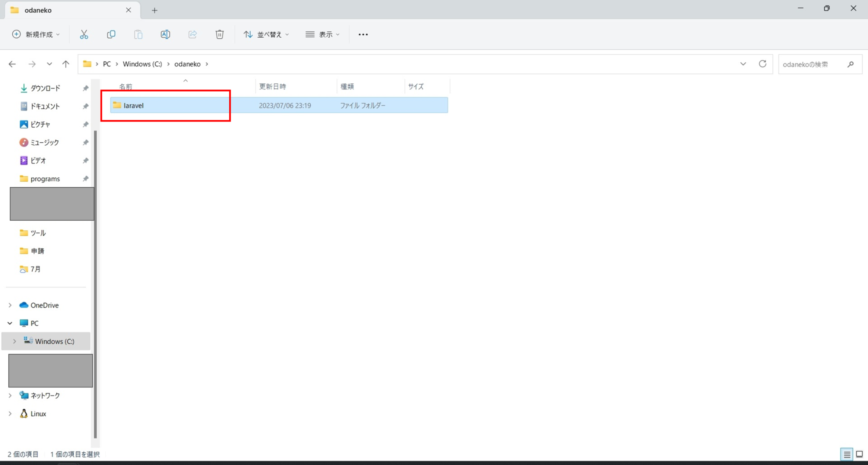Unpin programs folder from quick access
Screen dimensions: 868x465
coord(85,178)
